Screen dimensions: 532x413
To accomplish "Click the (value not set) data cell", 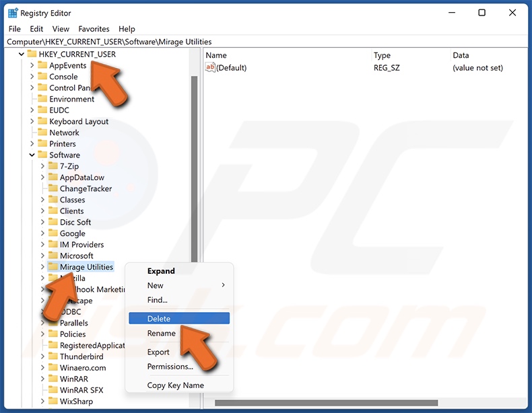I will tap(477, 68).
